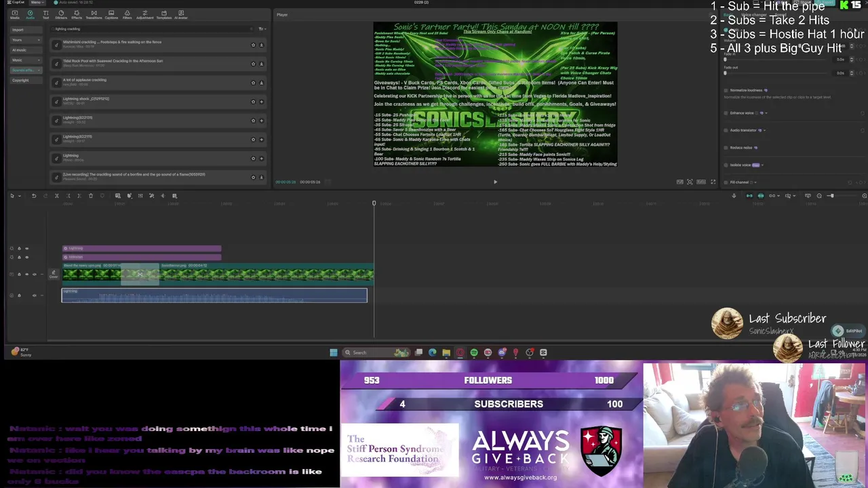The image size is (868, 488).
Task: Click the timeline zoom out icon
Action: [819, 196]
